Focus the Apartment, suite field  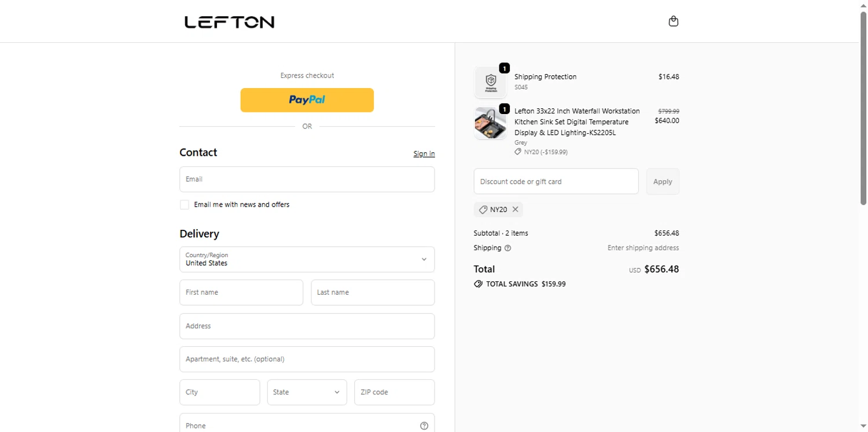(307, 359)
